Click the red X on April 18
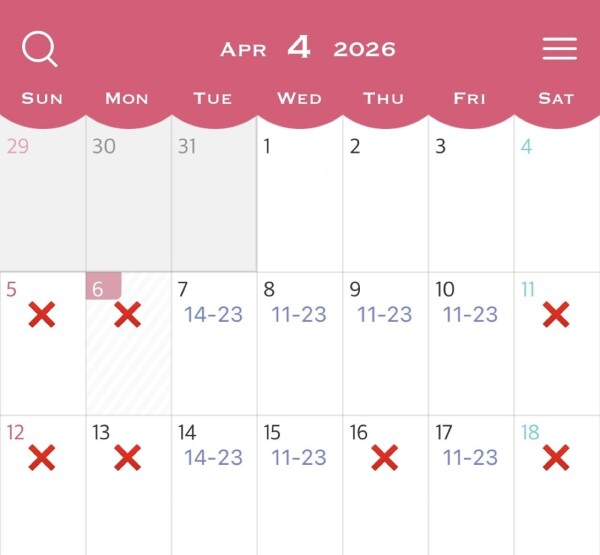This screenshot has width=600, height=555. [x=556, y=459]
